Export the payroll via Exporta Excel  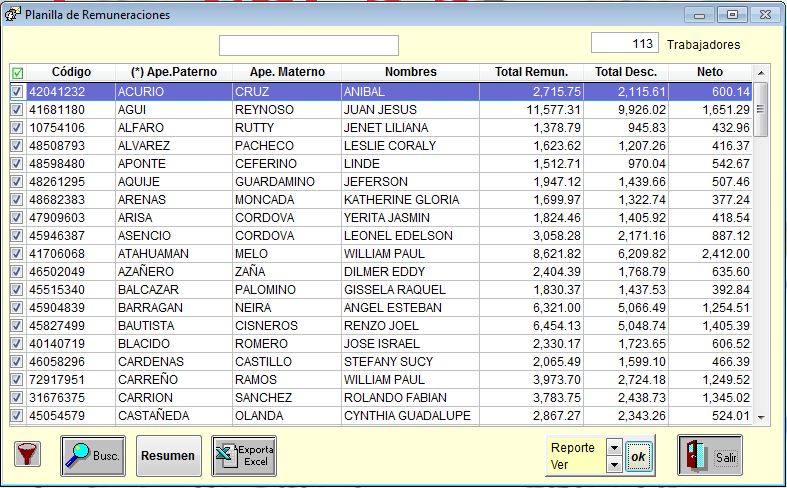point(244,456)
